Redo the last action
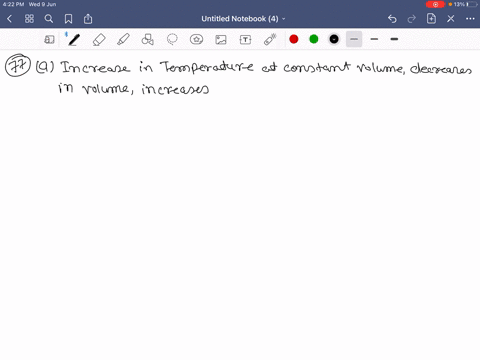 [412, 19]
